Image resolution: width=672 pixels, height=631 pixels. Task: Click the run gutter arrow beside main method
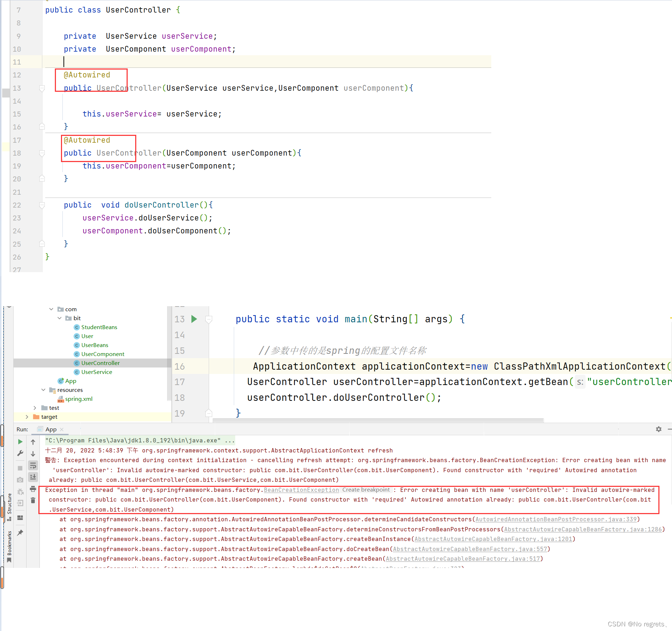pos(194,319)
